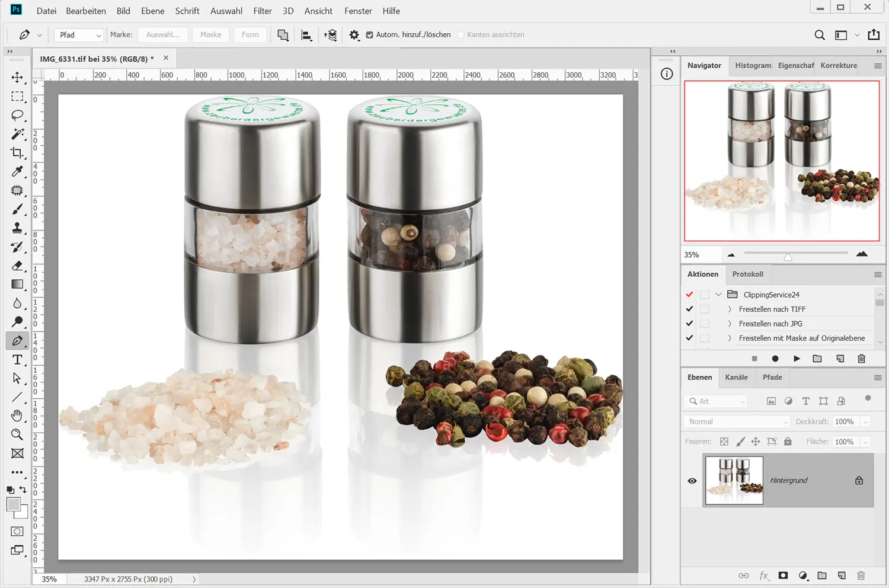Select the Clone Stamp tool
This screenshot has height=588, width=889.
point(17,228)
